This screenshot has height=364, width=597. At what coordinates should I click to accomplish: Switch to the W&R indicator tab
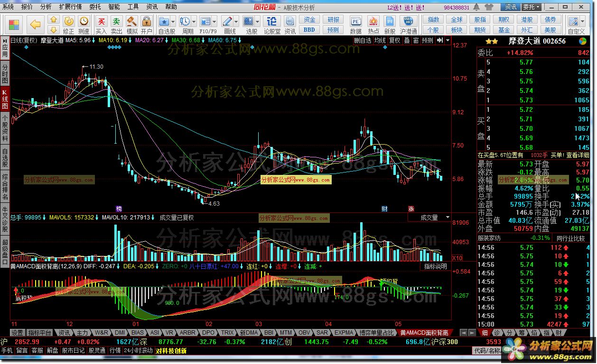101,333
